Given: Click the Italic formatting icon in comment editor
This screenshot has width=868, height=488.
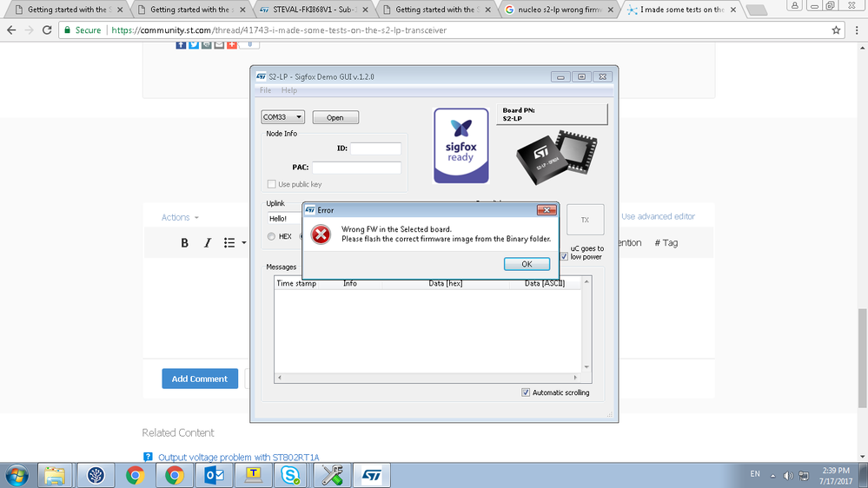Looking at the screenshot, I should coord(207,243).
